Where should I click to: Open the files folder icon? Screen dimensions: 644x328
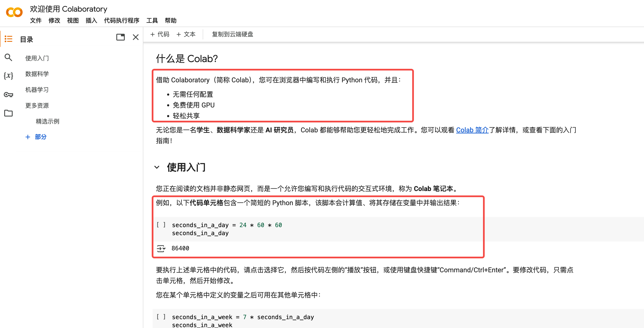[x=8, y=113]
